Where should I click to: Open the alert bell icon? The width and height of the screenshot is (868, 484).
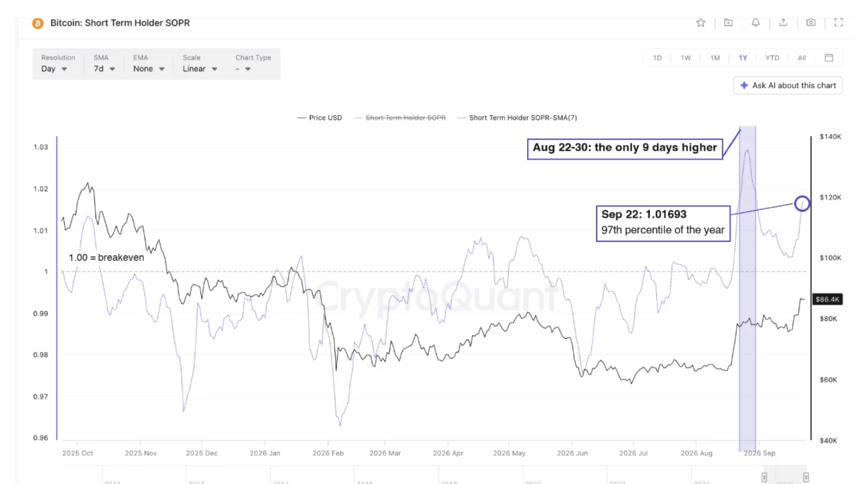click(x=755, y=23)
